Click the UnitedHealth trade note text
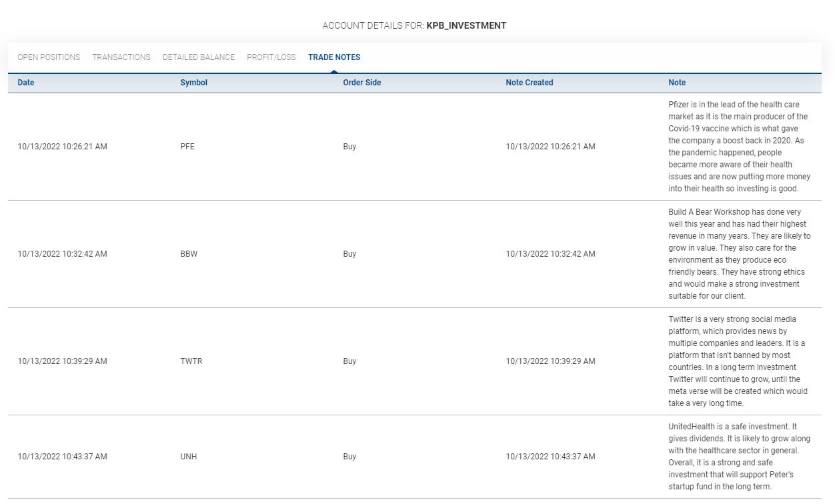 pyautogui.click(x=740, y=457)
